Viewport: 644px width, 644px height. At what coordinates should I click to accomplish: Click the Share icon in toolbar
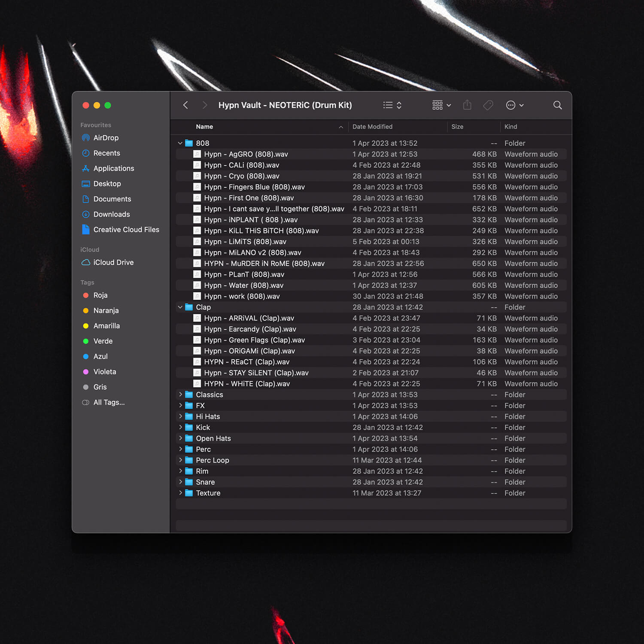pyautogui.click(x=467, y=105)
